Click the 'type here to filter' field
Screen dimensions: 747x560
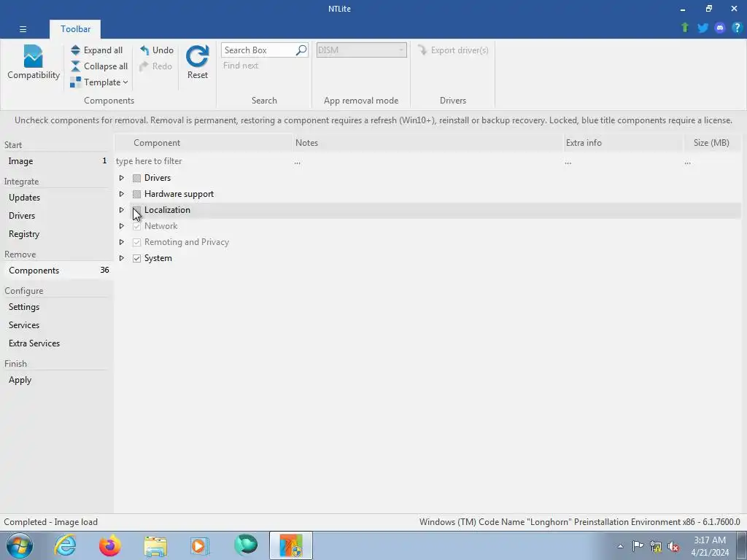pyautogui.click(x=204, y=161)
